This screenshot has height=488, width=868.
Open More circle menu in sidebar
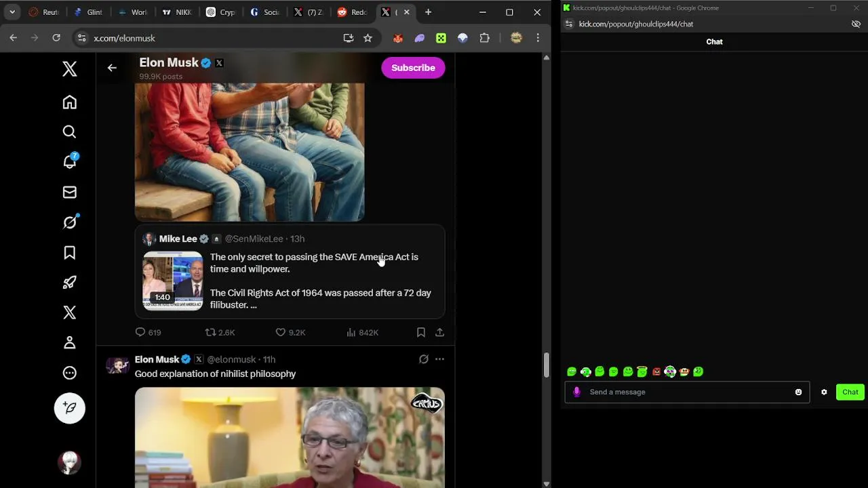69,373
